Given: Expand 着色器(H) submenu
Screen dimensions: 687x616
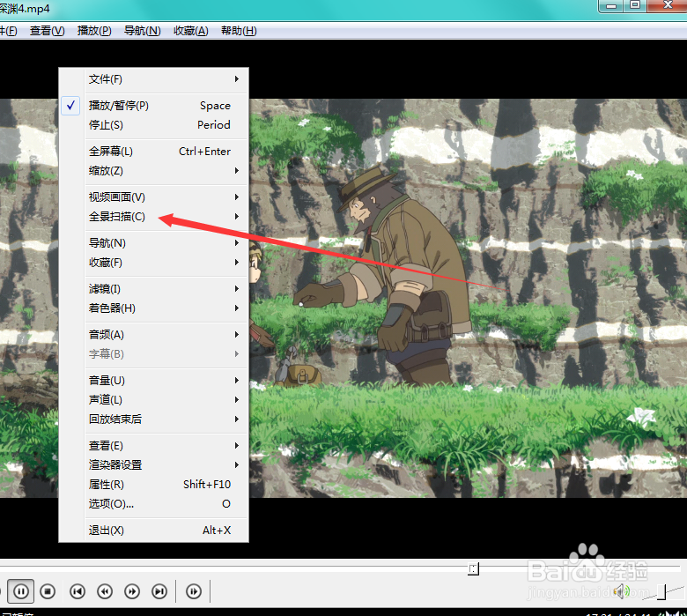Looking at the screenshot, I should (154, 308).
